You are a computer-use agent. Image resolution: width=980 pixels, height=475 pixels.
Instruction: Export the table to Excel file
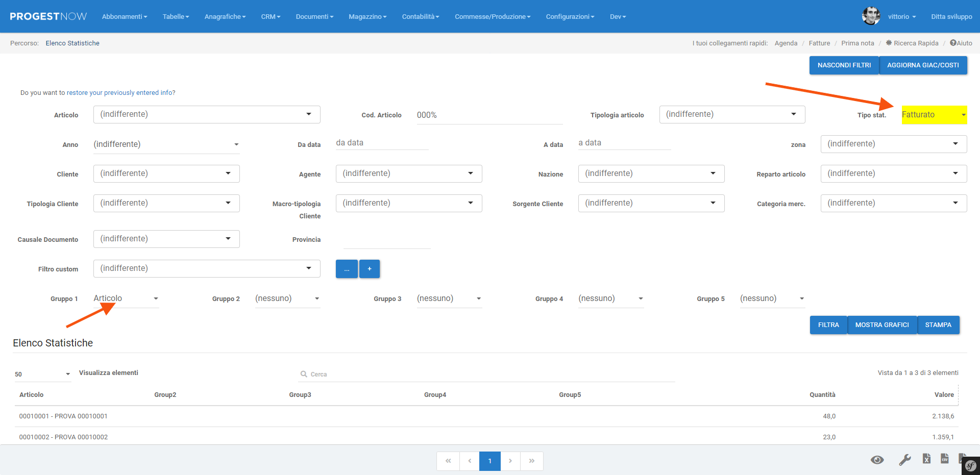tap(926, 459)
